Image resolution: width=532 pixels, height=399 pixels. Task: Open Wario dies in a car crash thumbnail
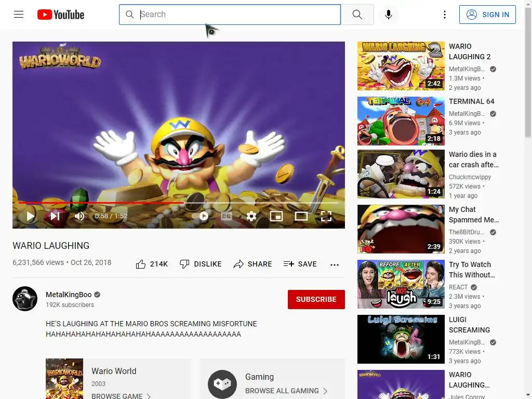pyautogui.click(x=401, y=174)
